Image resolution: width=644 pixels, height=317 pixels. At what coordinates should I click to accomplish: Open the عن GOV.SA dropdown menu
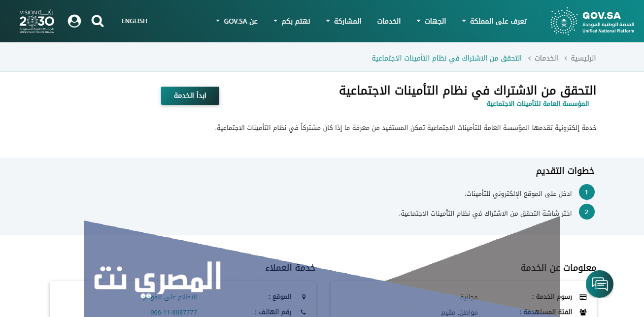click(237, 21)
